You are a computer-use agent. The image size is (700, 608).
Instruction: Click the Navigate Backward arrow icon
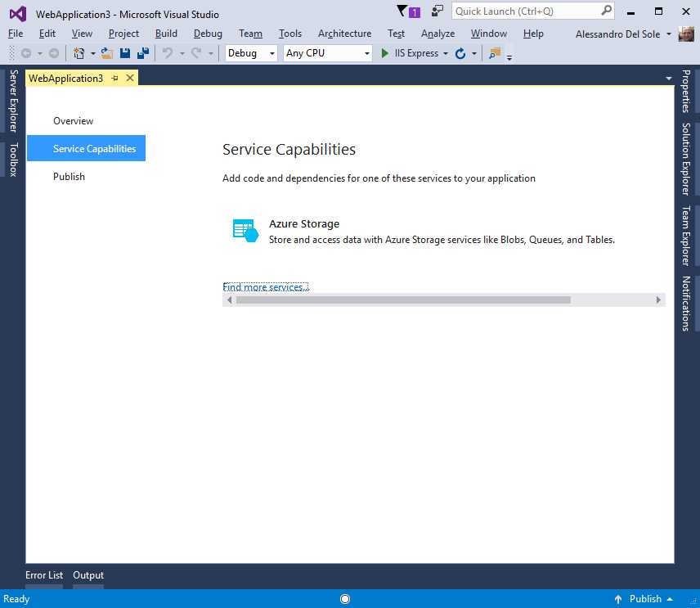(x=26, y=53)
